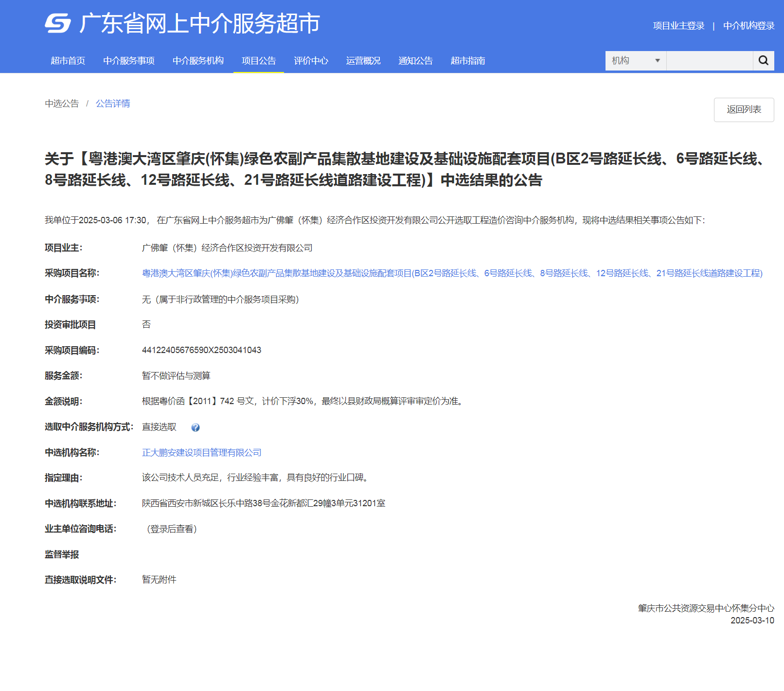Open the 机构 search type dropdown
The height and width of the screenshot is (691, 784).
click(635, 61)
